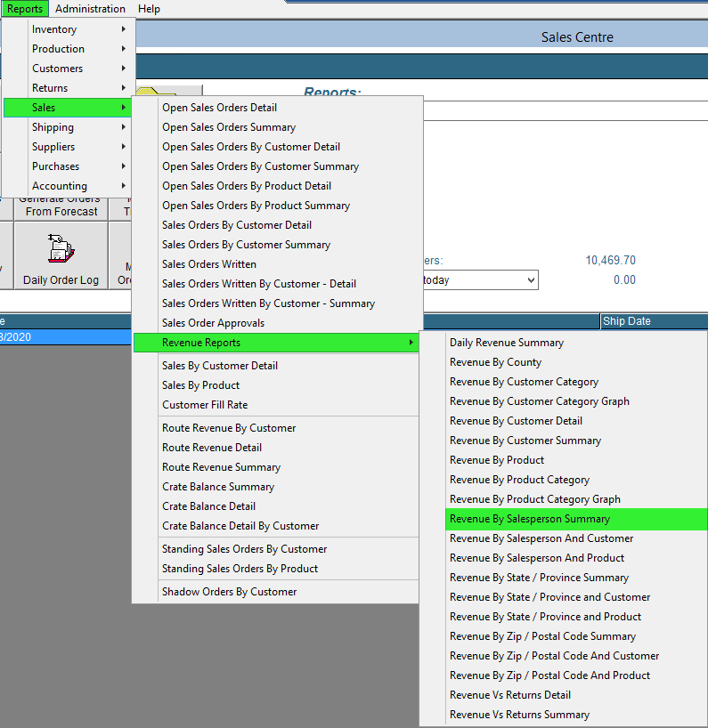Select Sales Orders Written By Customer - Detail

tap(278, 284)
